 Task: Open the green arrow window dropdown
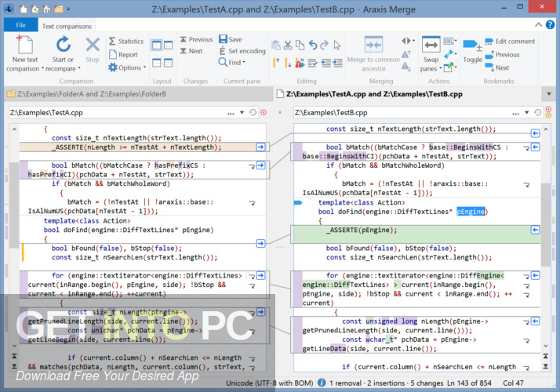tap(450, 67)
